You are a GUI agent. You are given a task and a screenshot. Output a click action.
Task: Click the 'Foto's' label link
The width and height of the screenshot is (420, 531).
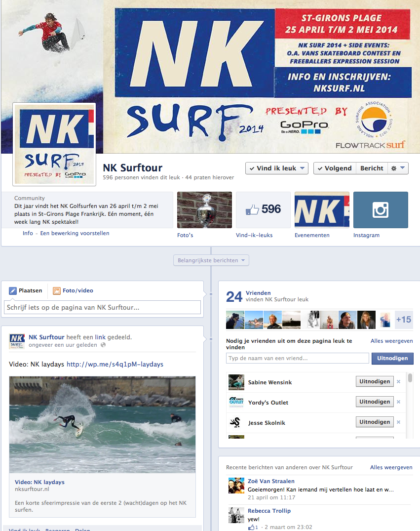(185, 235)
